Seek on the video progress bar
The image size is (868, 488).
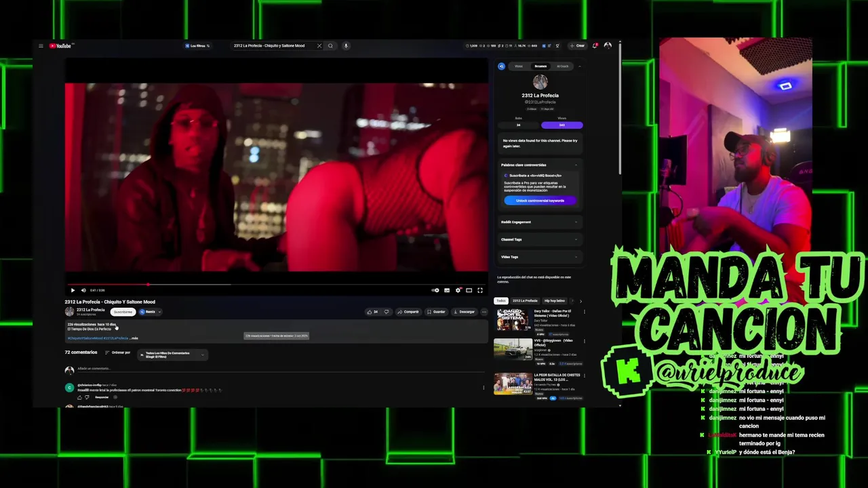(276, 284)
